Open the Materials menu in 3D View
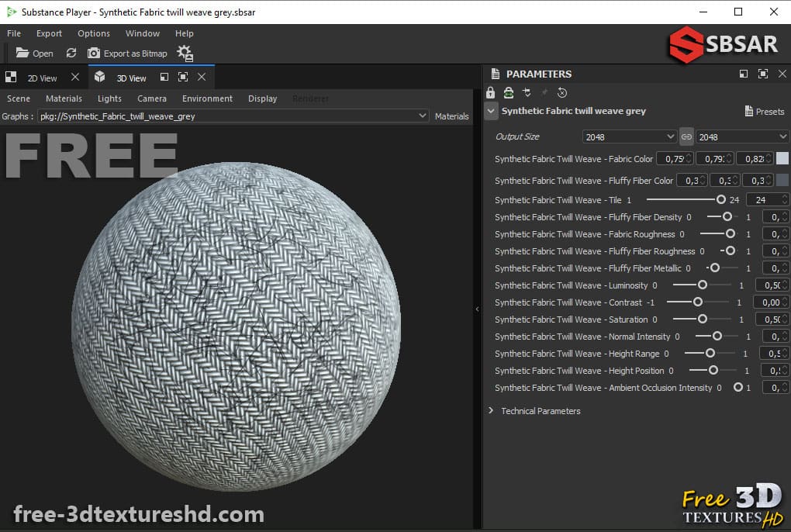The image size is (791, 532). 64,98
